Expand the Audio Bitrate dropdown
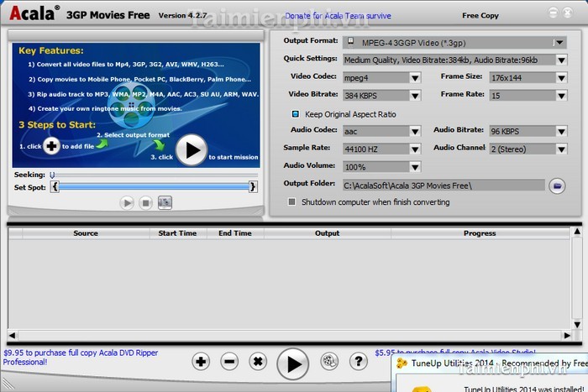Image resolution: width=588 pixels, height=392 pixels. [x=561, y=131]
